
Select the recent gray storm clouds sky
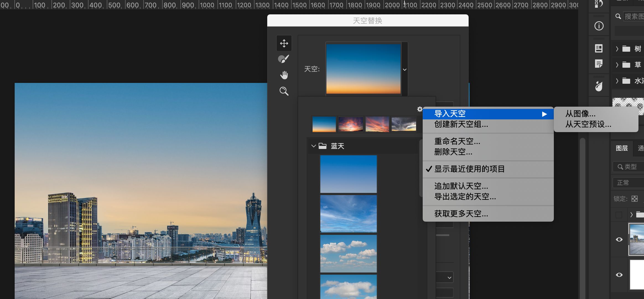(x=404, y=124)
